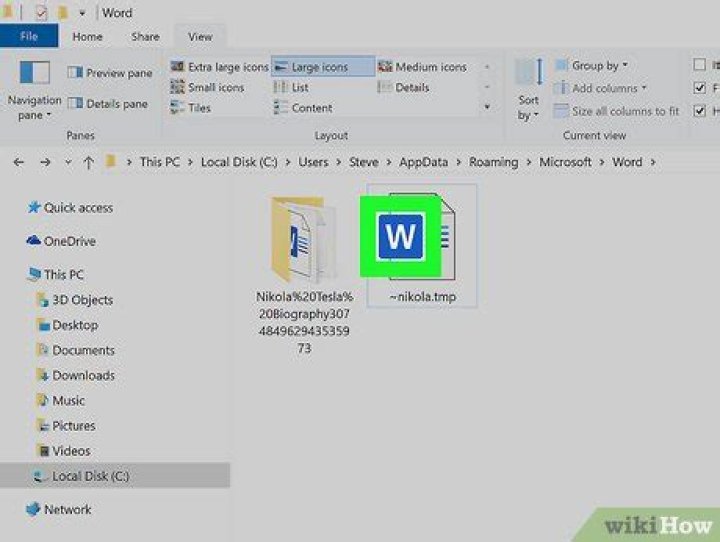Viewport: 720px width, 542px height.
Task: Toggle the Preview pane
Action: tap(110, 73)
